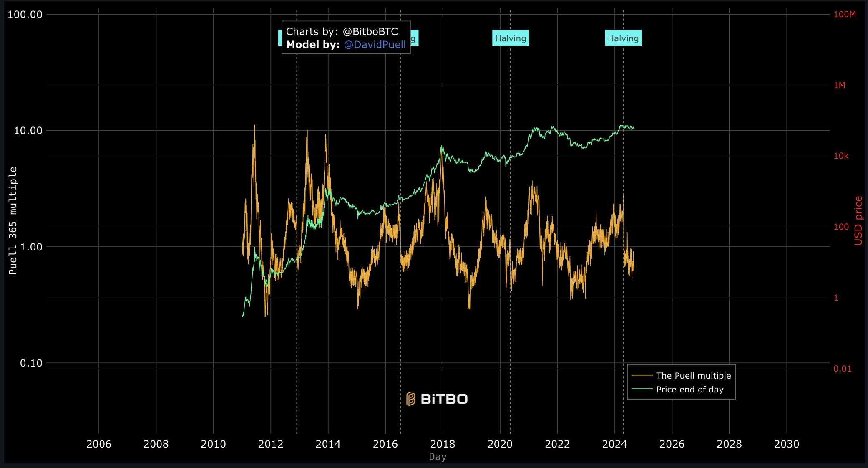
Task: Click the 100M right axis tick label
Action: pyautogui.click(x=845, y=14)
